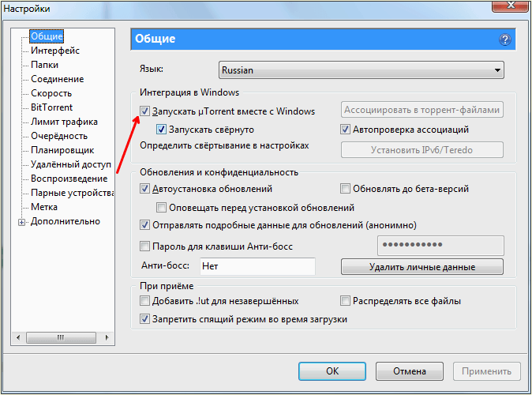Enable Добавить .!ut для незавершённых checkbox

pyautogui.click(x=145, y=301)
